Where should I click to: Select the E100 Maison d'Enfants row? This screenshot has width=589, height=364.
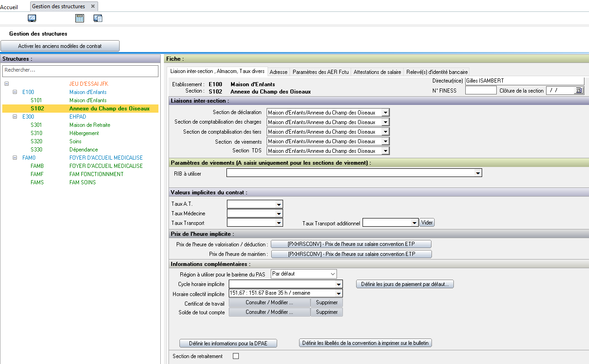click(x=80, y=92)
